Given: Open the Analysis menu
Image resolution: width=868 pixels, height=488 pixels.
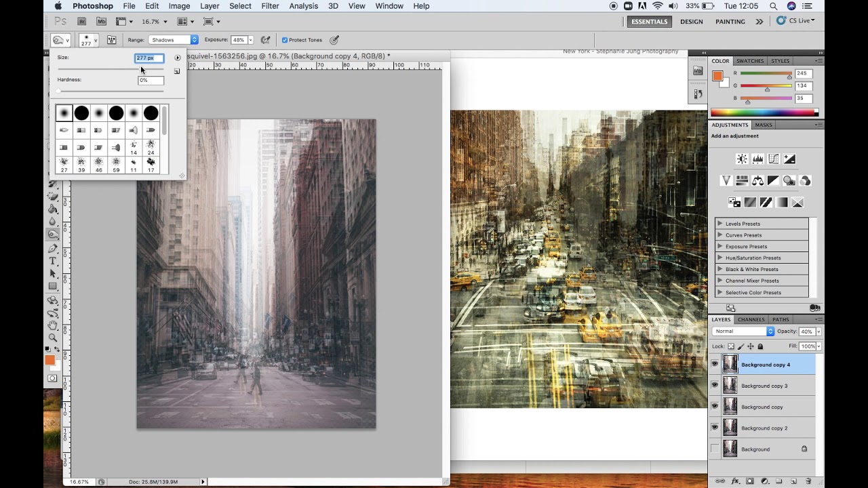Looking at the screenshot, I should tap(303, 6).
